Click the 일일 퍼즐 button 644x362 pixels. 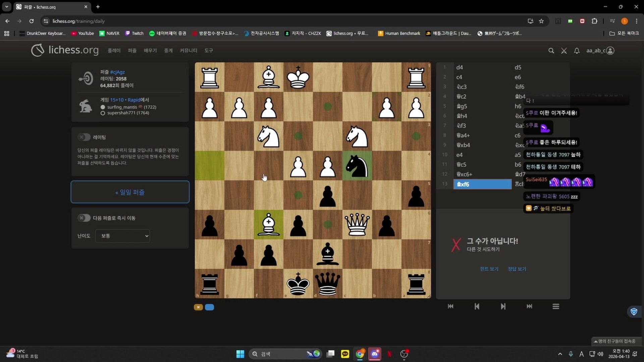click(130, 192)
